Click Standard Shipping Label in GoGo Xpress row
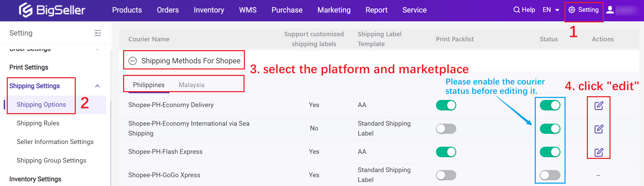This screenshot has height=186, width=644. pos(384,175)
